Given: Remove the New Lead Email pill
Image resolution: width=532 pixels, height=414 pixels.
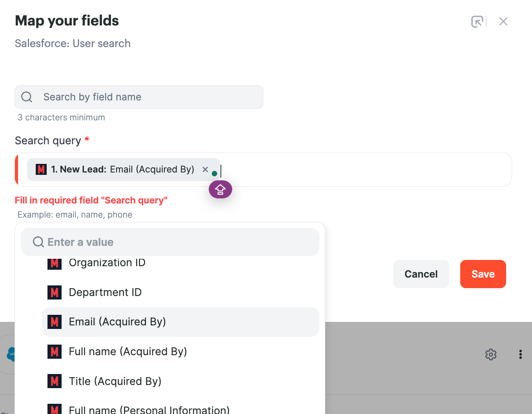Looking at the screenshot, I should (205, 169).
